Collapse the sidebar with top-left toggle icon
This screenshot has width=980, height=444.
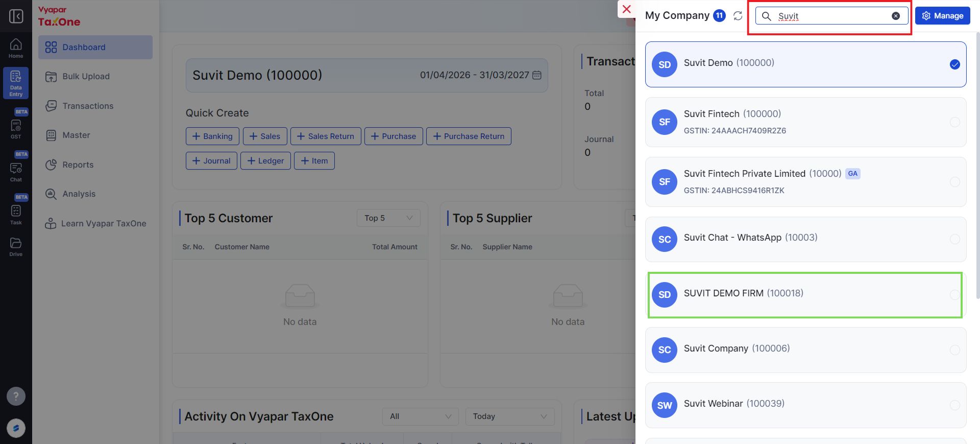(16, 16)
